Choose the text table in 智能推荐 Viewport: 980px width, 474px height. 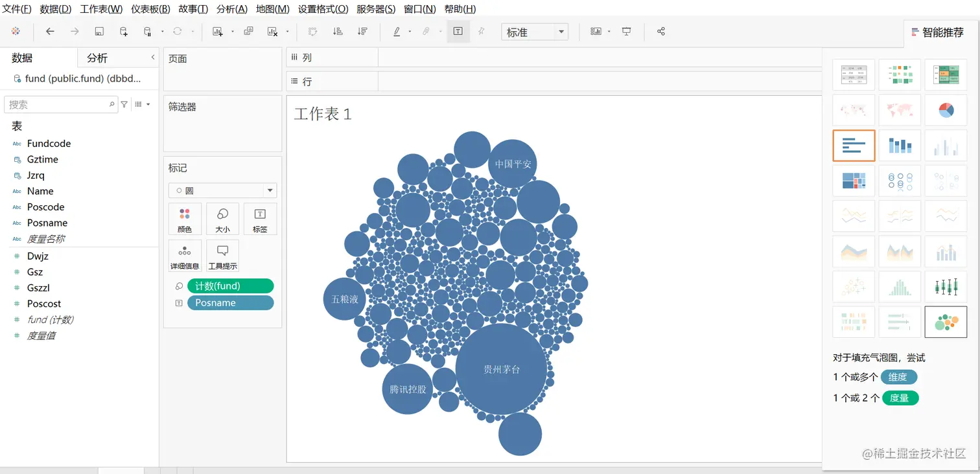tap(854, 75)
